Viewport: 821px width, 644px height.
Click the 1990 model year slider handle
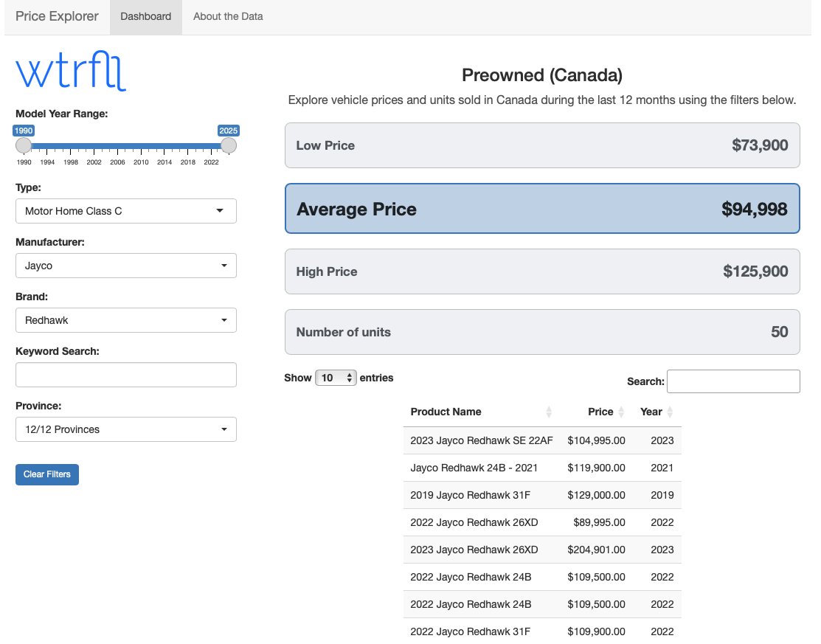24,145
